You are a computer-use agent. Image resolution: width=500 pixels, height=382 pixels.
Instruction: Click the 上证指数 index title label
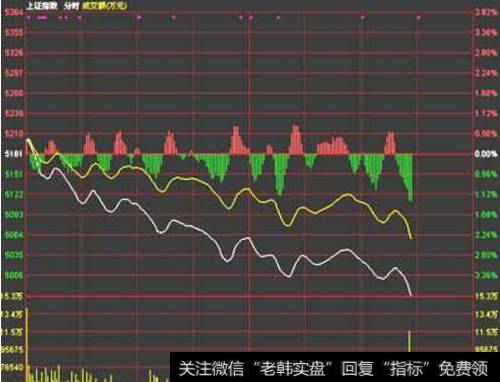click(x=42, y=6)
